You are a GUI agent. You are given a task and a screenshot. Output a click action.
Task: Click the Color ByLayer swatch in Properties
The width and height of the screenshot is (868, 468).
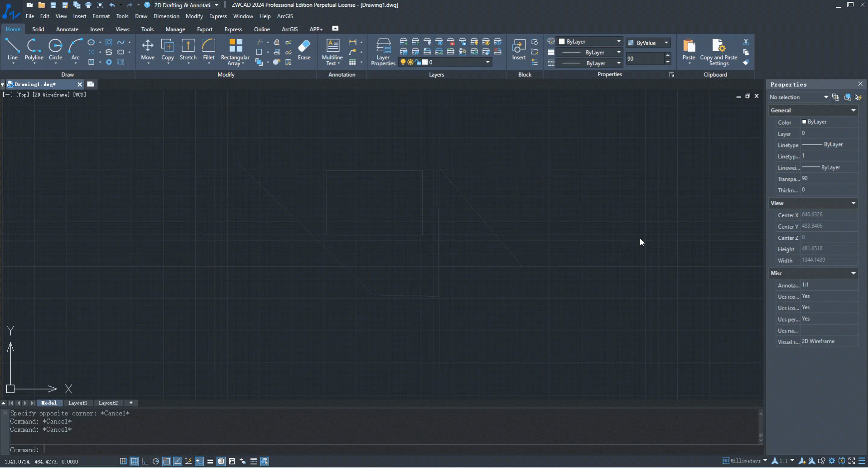tap(804, 122)
